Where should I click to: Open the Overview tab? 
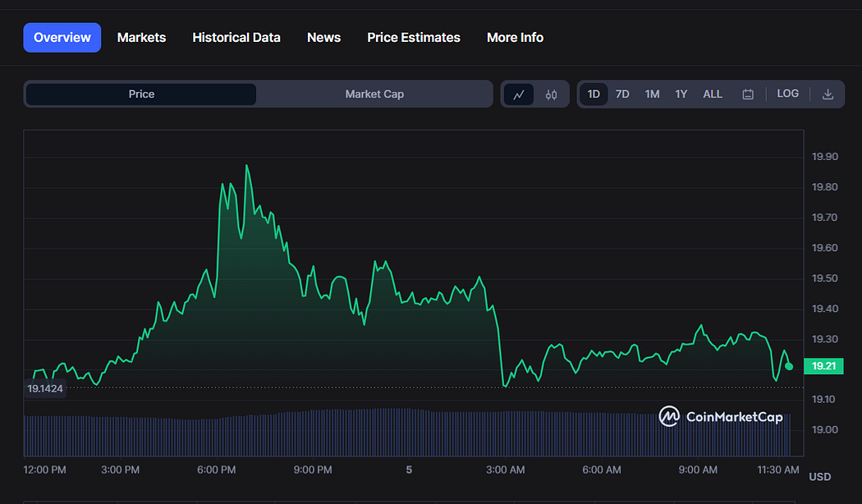coord(62,38)
